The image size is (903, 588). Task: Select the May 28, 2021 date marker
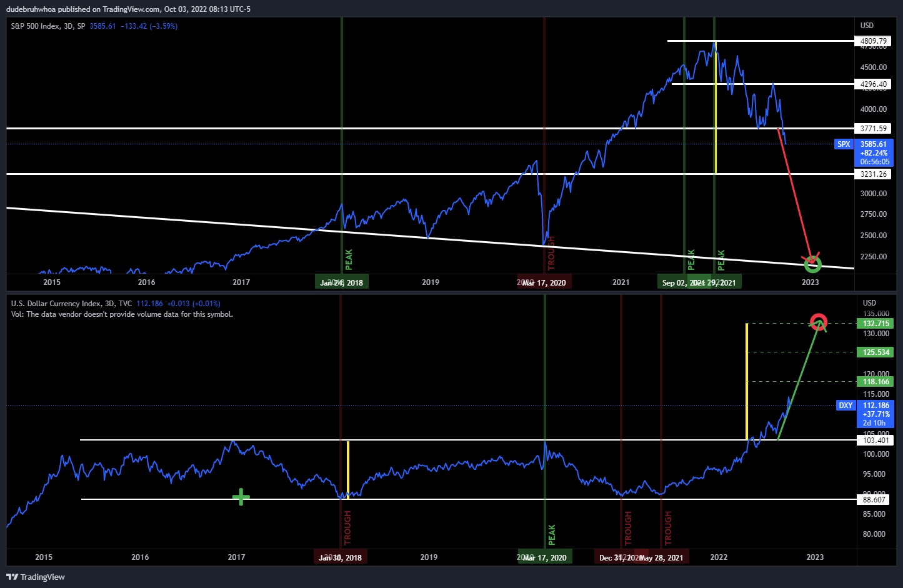tap(662, 557)
